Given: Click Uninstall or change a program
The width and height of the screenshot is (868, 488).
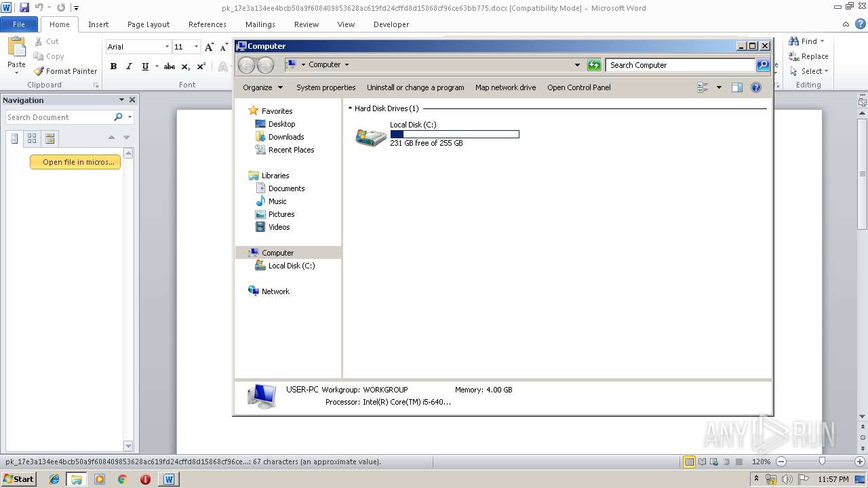Looking at the screenshot, I should 416,87.
